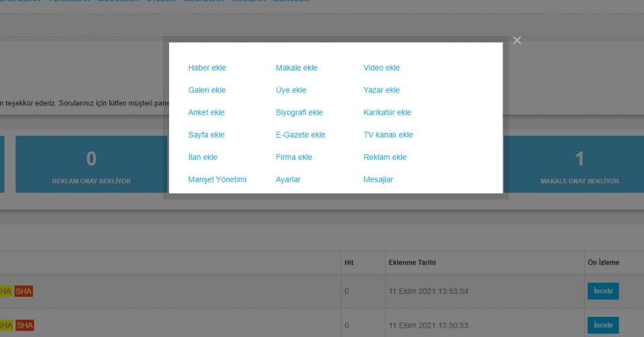The image size is (644, 337).
Task: Click Karikatür ekle
Action: tap(387, 113)
